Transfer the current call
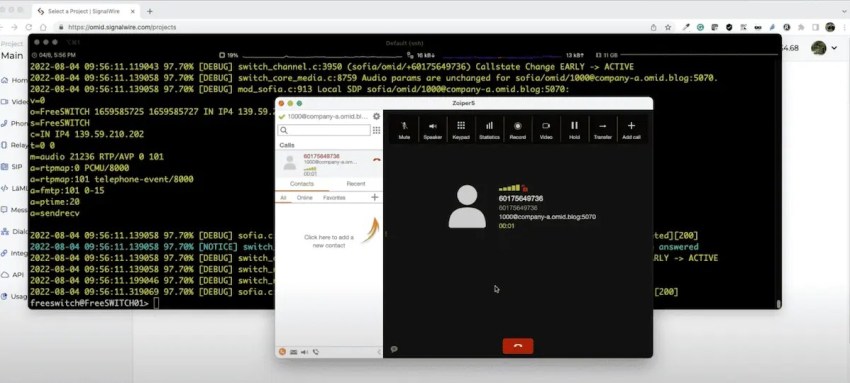850x383 pixels. (x=602, y=130)
